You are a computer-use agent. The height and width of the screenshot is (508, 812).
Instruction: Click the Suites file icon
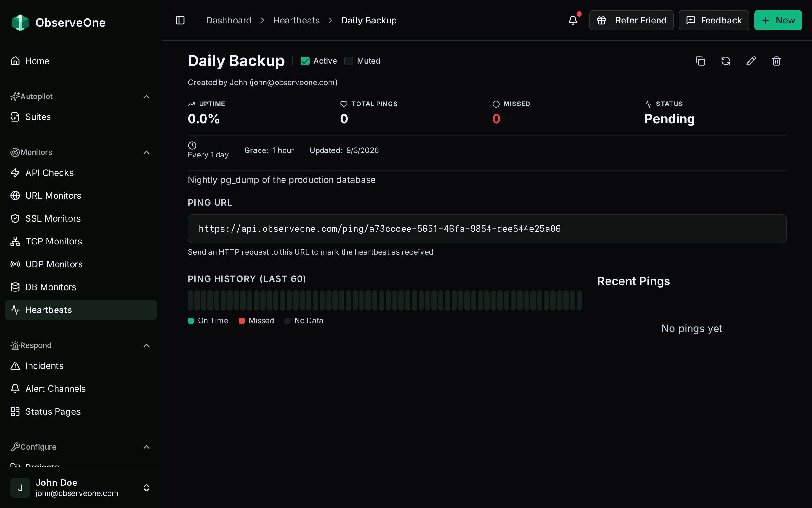pos(15,117)
